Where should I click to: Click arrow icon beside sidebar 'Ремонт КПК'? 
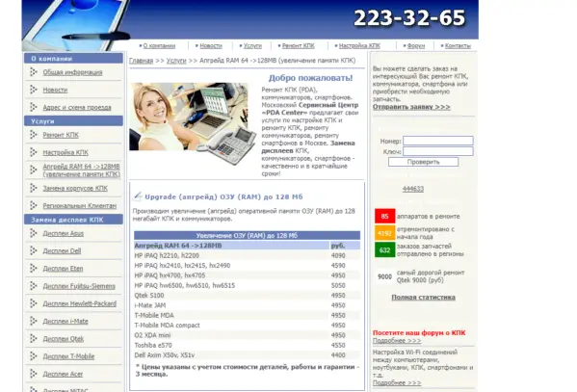pos(34,135)
